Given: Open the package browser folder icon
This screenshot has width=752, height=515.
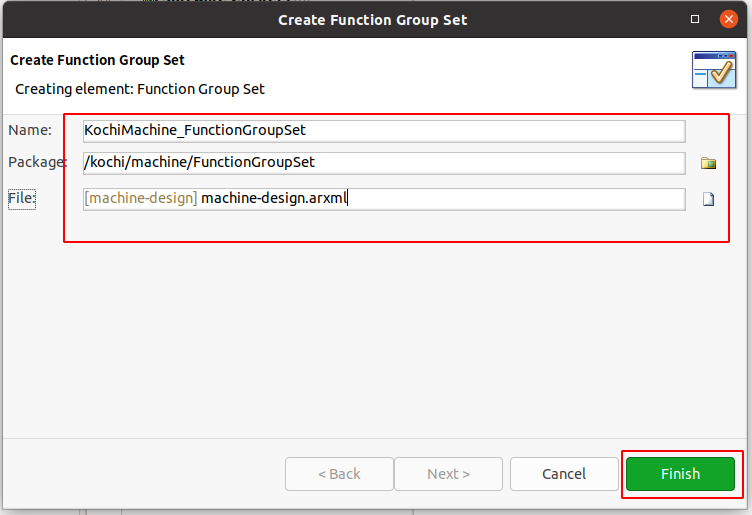Looking at the screenshot, I should coord(708,163).
